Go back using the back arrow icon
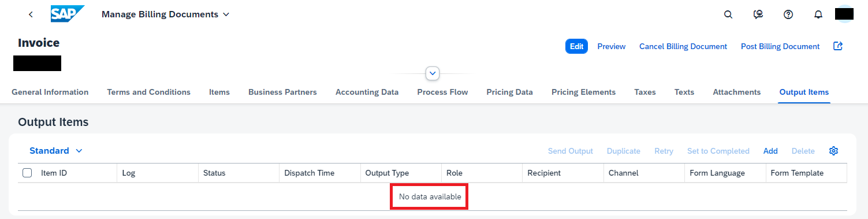The width and height of the screenshot is (868, 219). pos(31,14)
